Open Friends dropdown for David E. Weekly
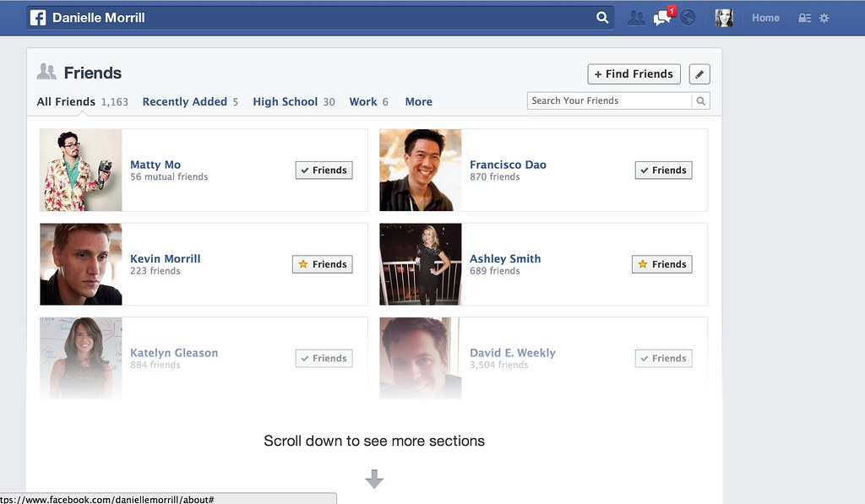The image size is (865, 504). click(664, 359)
